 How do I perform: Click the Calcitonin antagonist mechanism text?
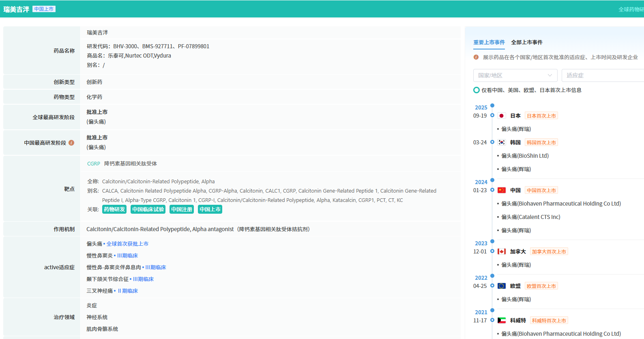[198, 229]
